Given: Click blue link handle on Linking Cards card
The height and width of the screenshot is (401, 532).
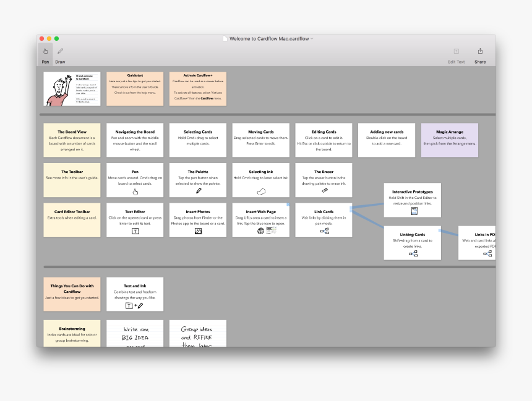Looking at the screenshot, I should tap(440, 230).
